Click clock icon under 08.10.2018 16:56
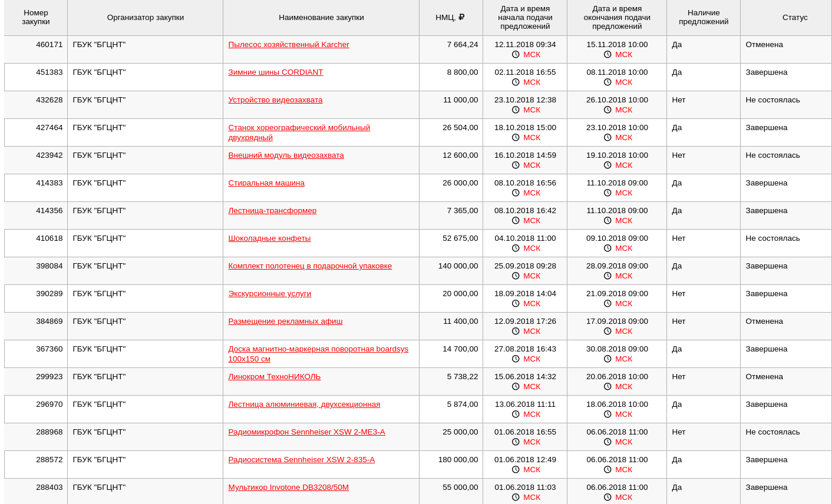The height and width of the screenshot is (504, 832). [x=516, y=193]
